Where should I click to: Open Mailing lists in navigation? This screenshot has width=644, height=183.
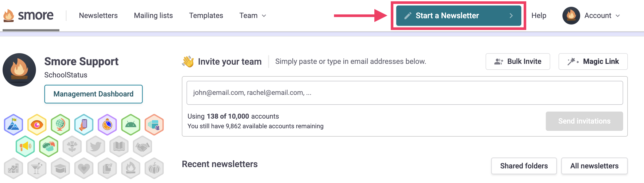tap(153, 16)
